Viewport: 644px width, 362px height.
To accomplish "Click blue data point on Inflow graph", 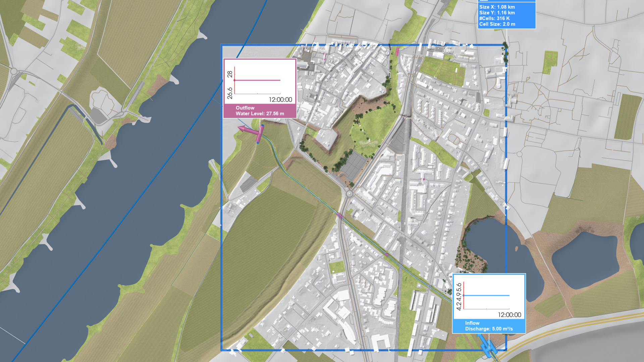I will click(x=464, y=295).
